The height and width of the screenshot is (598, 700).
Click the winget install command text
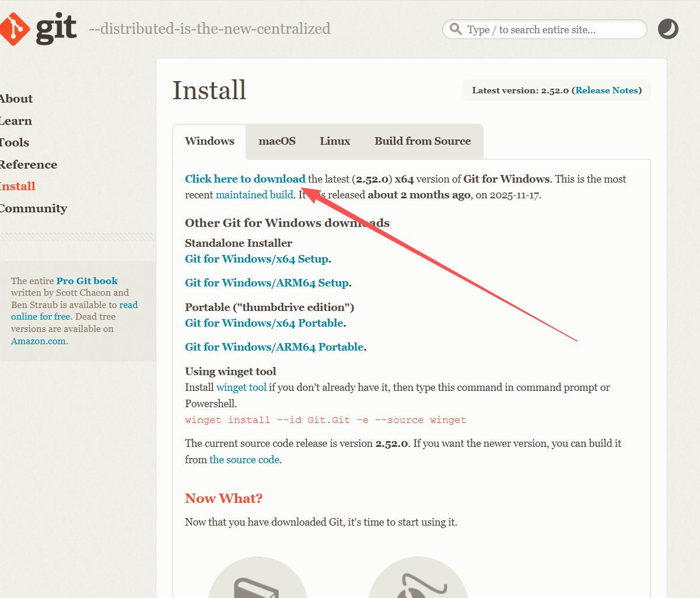point(325,420)
